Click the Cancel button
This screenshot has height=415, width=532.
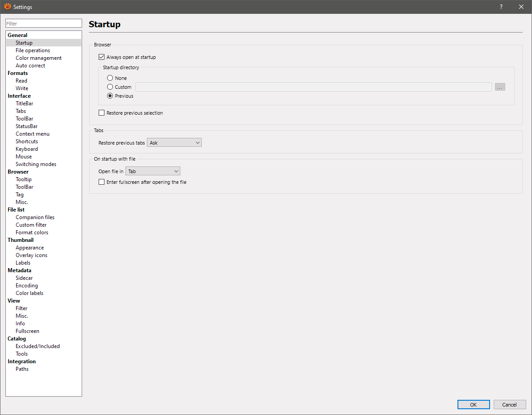[x=509, y=404]
